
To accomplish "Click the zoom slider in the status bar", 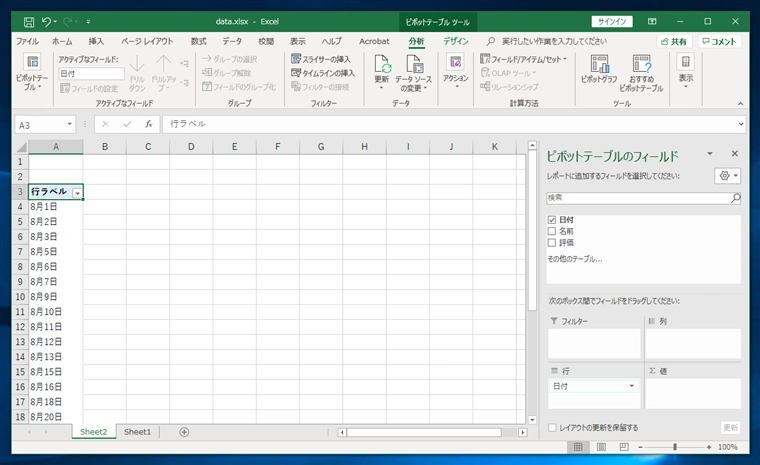I will pos(675,447).
